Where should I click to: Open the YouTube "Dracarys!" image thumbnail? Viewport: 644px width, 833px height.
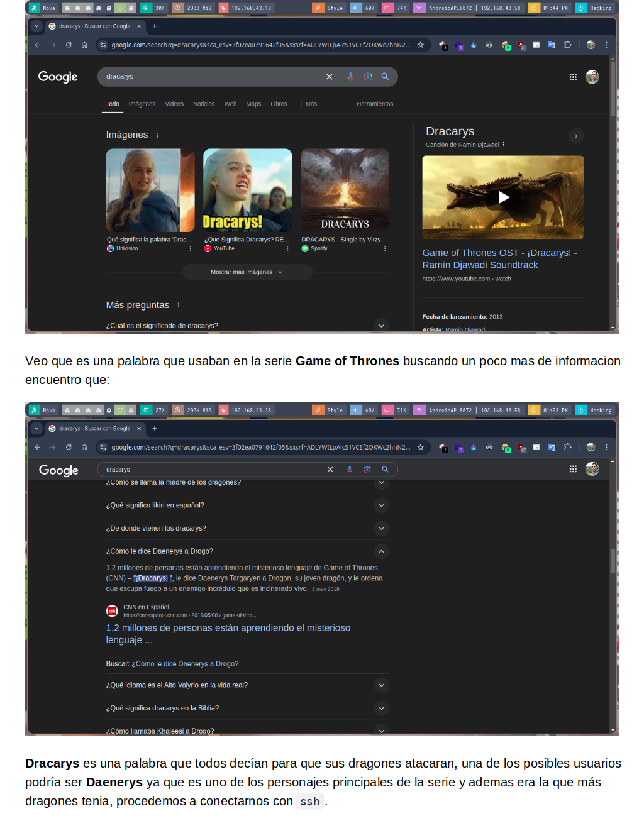[x=248, y=190]
